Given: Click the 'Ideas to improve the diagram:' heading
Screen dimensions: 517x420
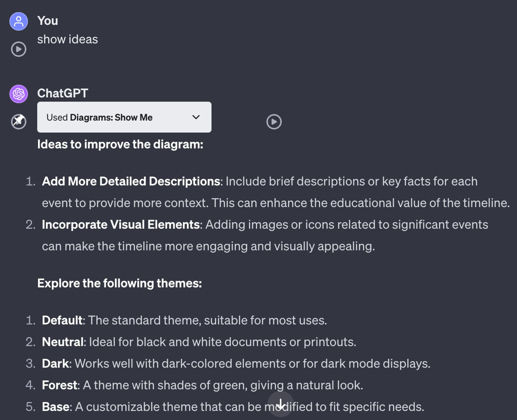Looking at the screenshot, I should pyautogui.click(x=120, y=144).
